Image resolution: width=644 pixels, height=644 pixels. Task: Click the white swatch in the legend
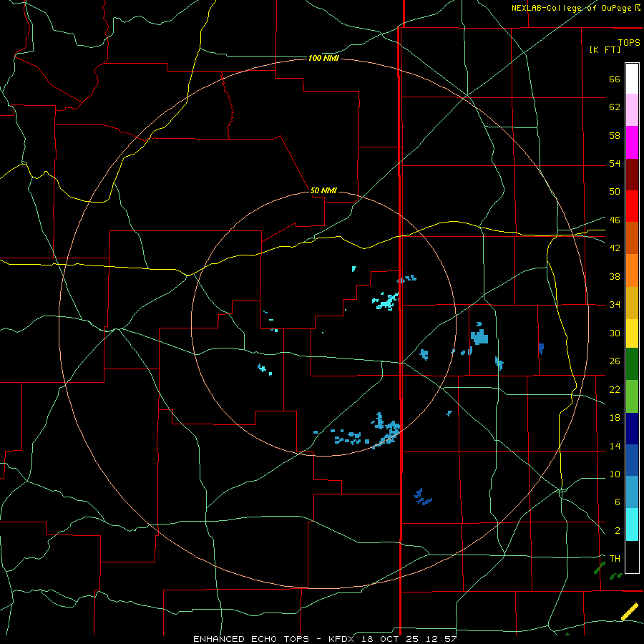(632, 79)
